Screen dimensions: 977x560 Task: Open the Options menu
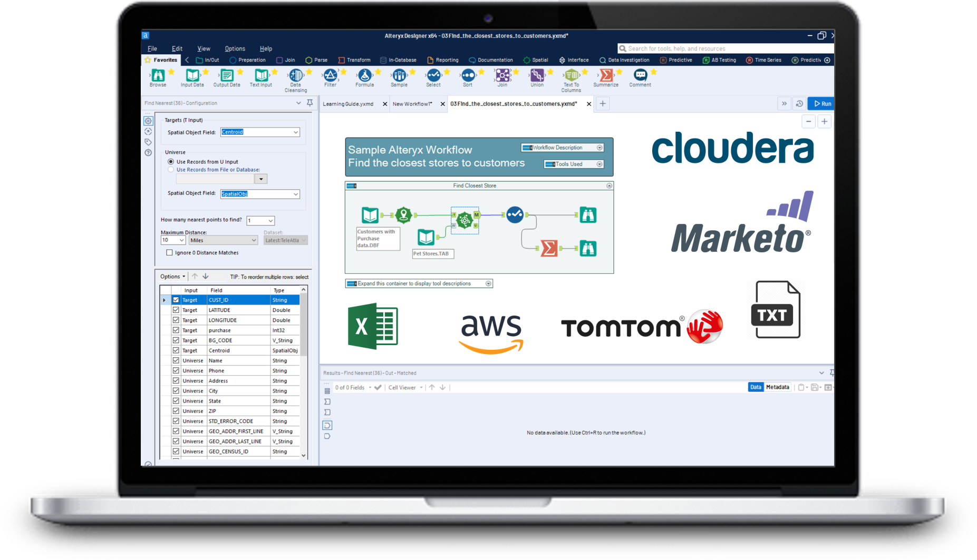pyautogui.click(x=235, y=48)
